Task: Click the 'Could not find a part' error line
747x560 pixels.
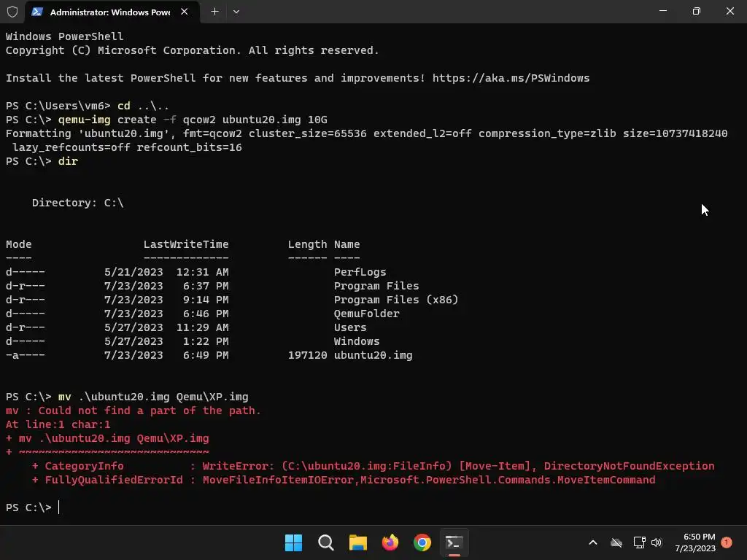Action: pyautogui.click(x=133, y=411)
